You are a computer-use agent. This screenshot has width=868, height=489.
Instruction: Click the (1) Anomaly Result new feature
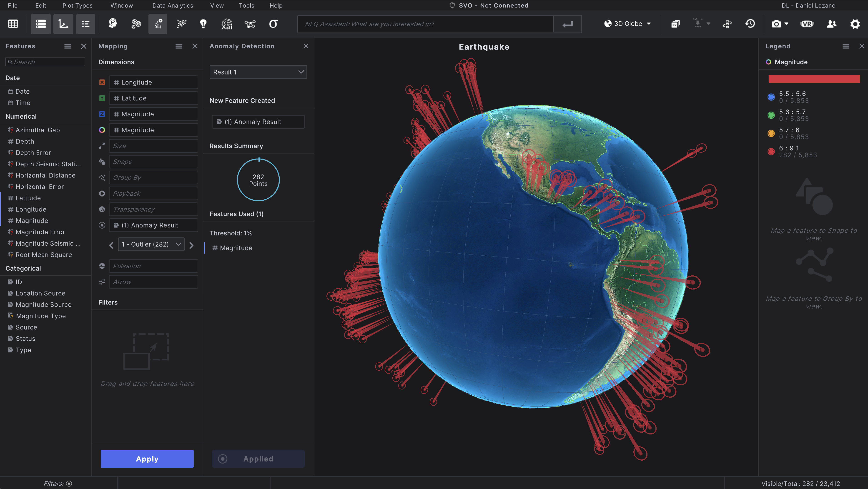click(258, 122)
